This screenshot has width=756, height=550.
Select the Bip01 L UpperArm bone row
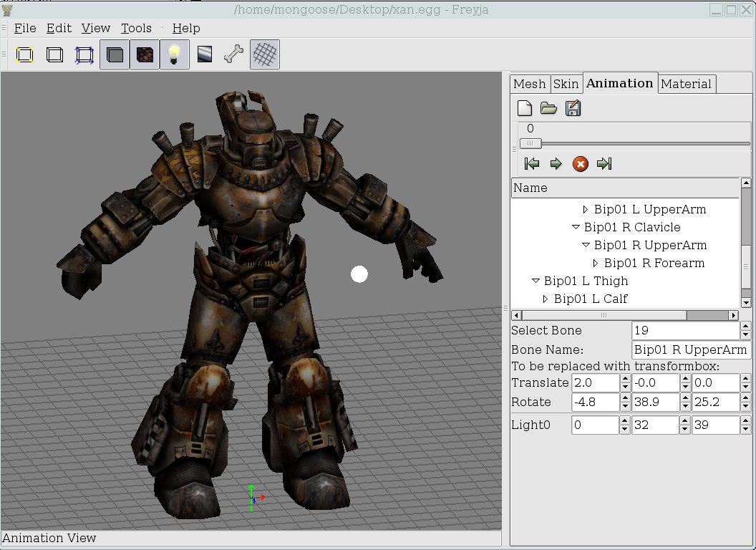pyautogui.click(x=625, y=209)
